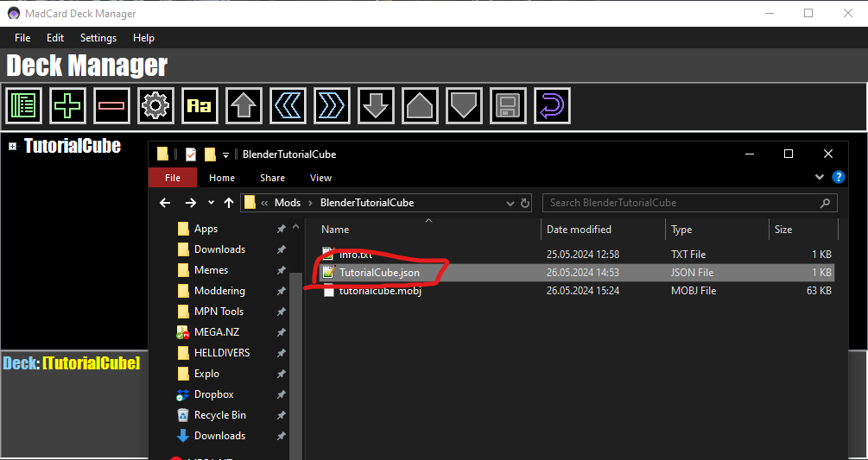Open the File tab in Explorer

click(173, 178)
